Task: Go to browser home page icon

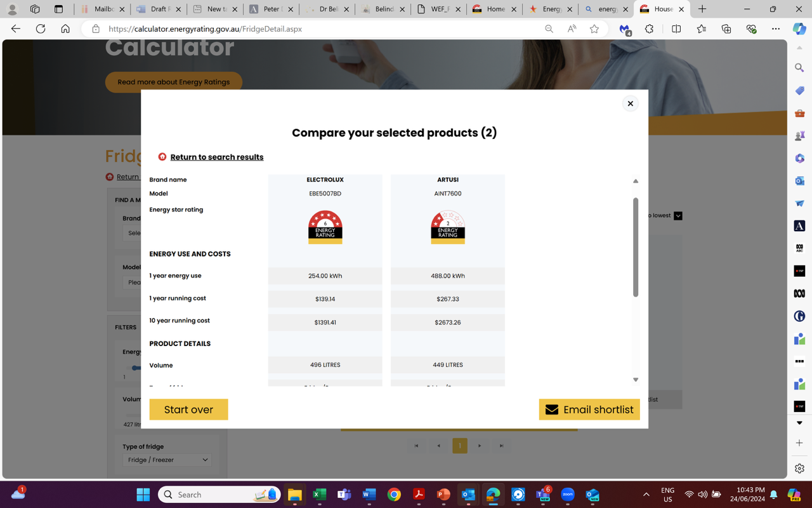Action: (65, 29)
